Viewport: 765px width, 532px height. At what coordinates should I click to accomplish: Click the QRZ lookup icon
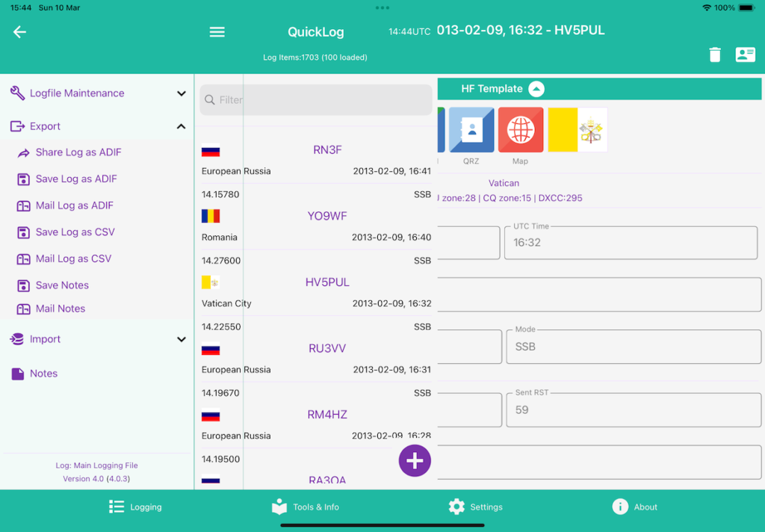click(x=471, y=130)
